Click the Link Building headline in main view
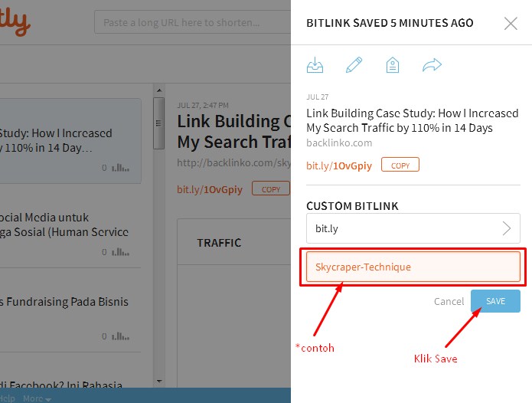532x403 pixels. click(233, 131)
